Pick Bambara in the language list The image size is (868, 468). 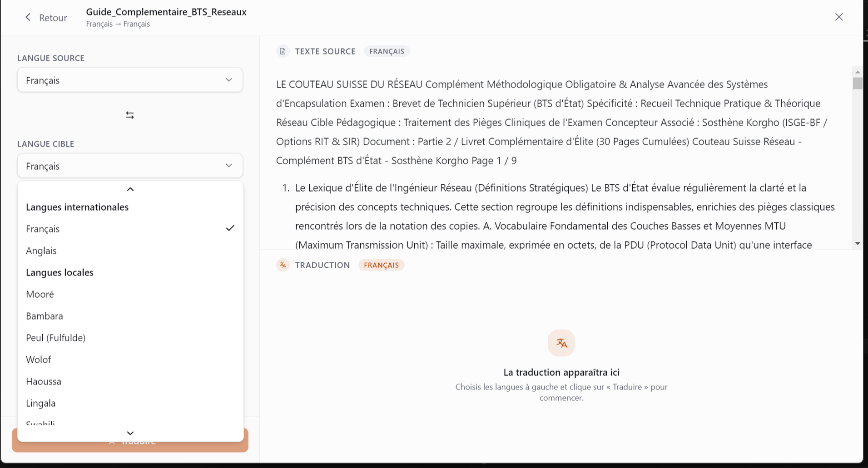click(130, 316)
